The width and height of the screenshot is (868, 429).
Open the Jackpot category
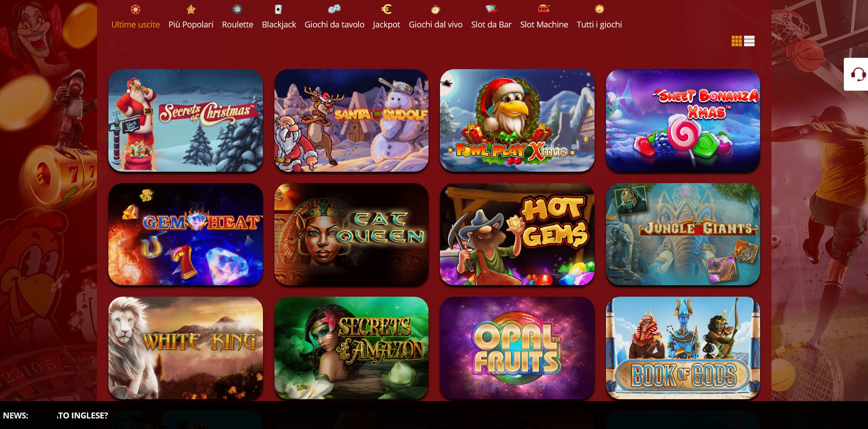pyautogui.click(x=386, y=25)
